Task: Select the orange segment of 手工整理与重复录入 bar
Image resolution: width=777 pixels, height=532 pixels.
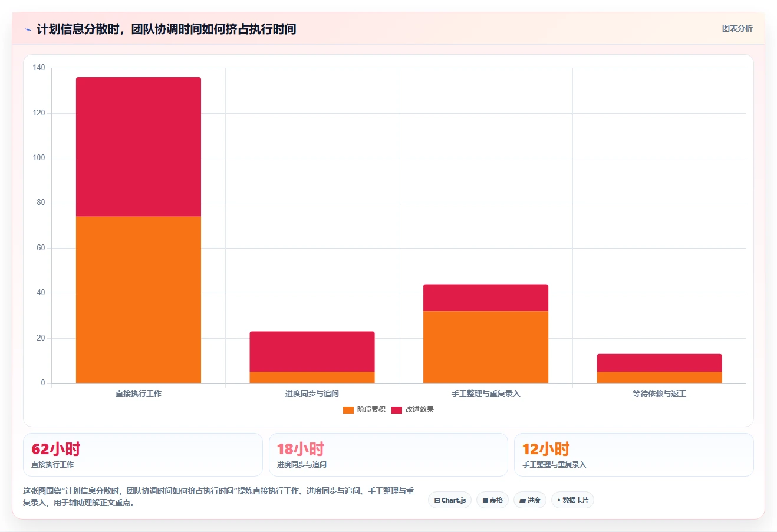Action: click(486, 347)
